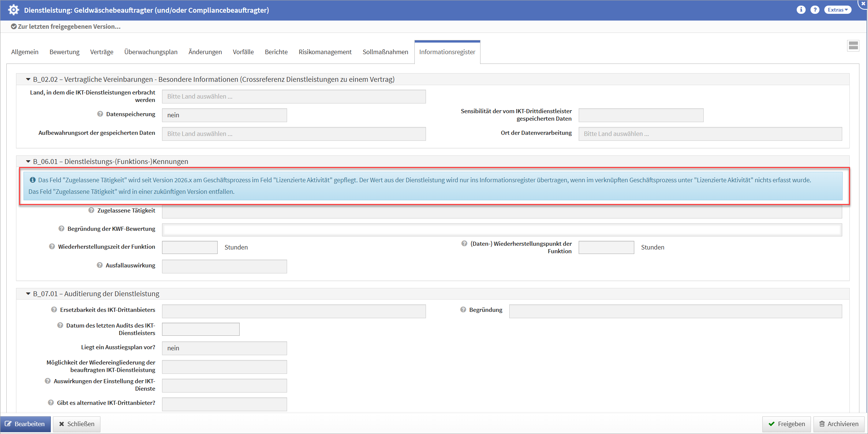Click the help question mark in header
The image size is (868, 434).
pyautogui.click(x=815, y=10)
